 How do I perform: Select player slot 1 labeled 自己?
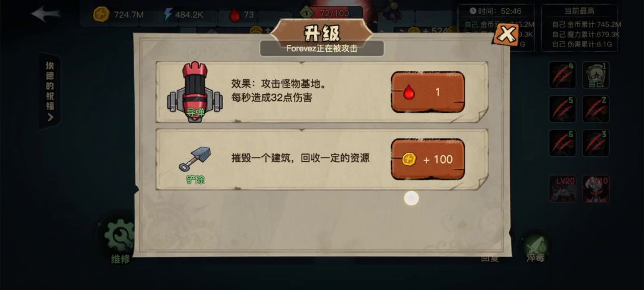coord(596,75)
